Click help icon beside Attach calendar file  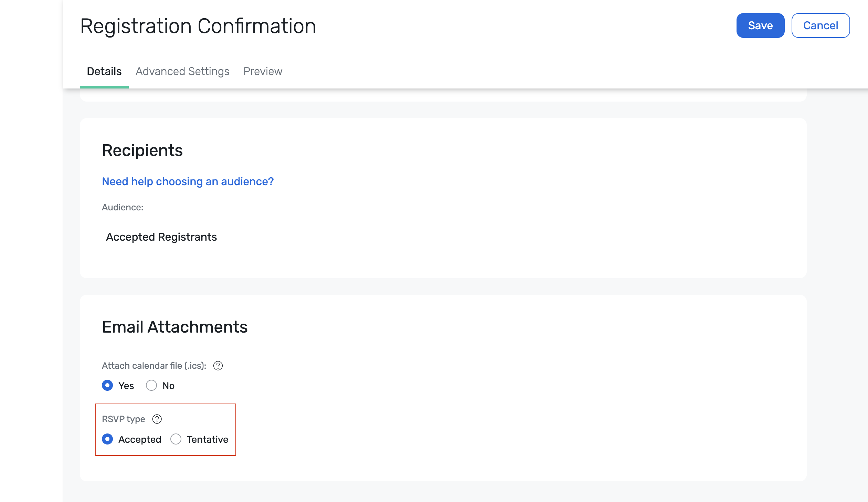coord(218,366)
